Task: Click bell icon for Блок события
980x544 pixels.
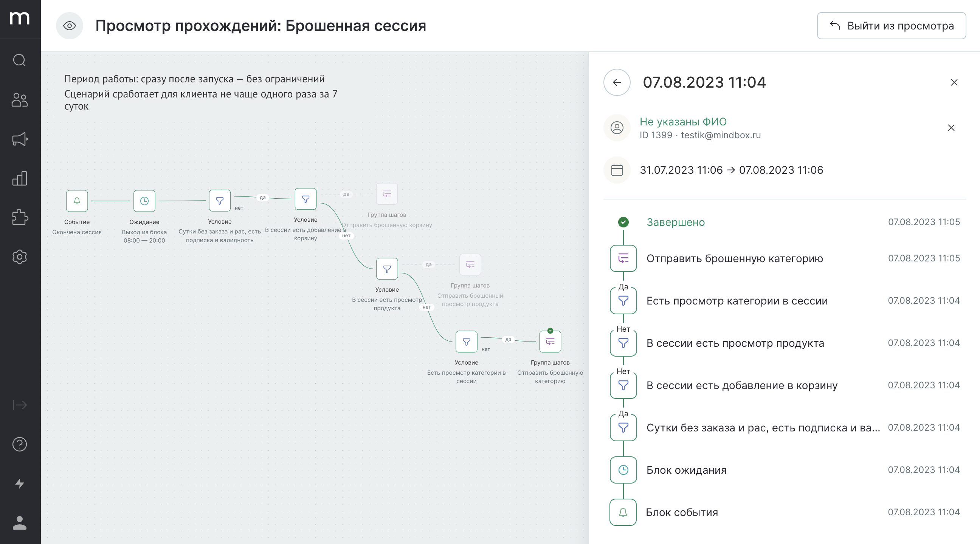Action: tap(623, 512)
